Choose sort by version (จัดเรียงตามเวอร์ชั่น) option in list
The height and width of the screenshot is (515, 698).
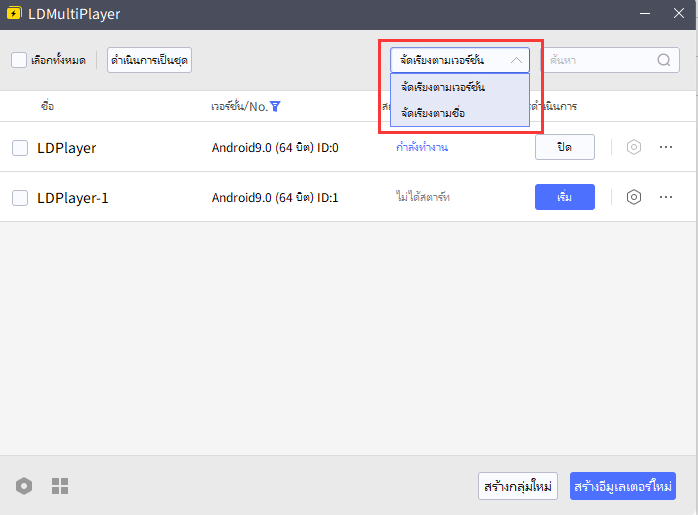(x=460, y=87)
